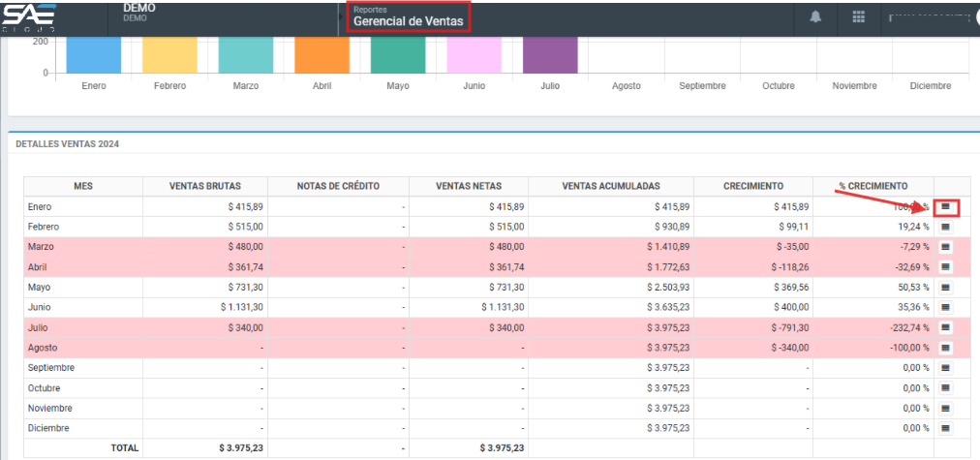980x460 pixels.
Task: Open the apps grid menu icon
Action: click(x=858, y=17)
